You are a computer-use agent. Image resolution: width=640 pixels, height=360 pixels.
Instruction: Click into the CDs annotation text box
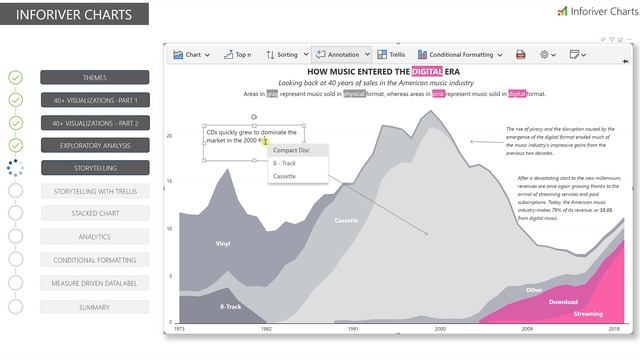pyautogui.click(x=254, y=143)
